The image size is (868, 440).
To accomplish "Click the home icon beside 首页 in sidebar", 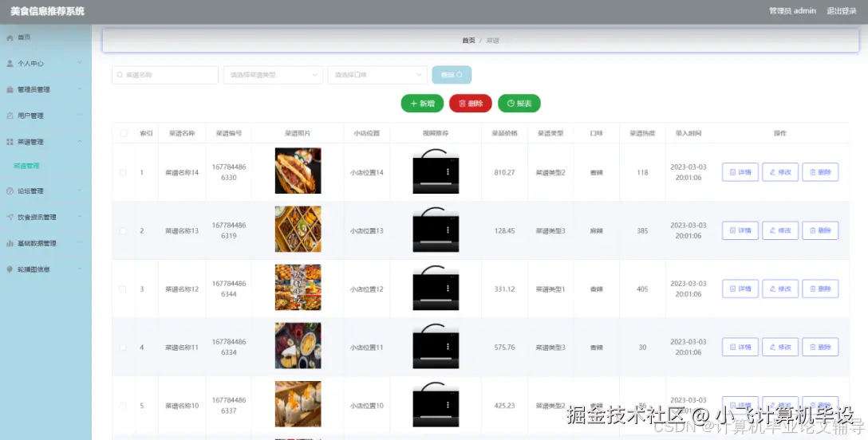I will tap(10, 37).
